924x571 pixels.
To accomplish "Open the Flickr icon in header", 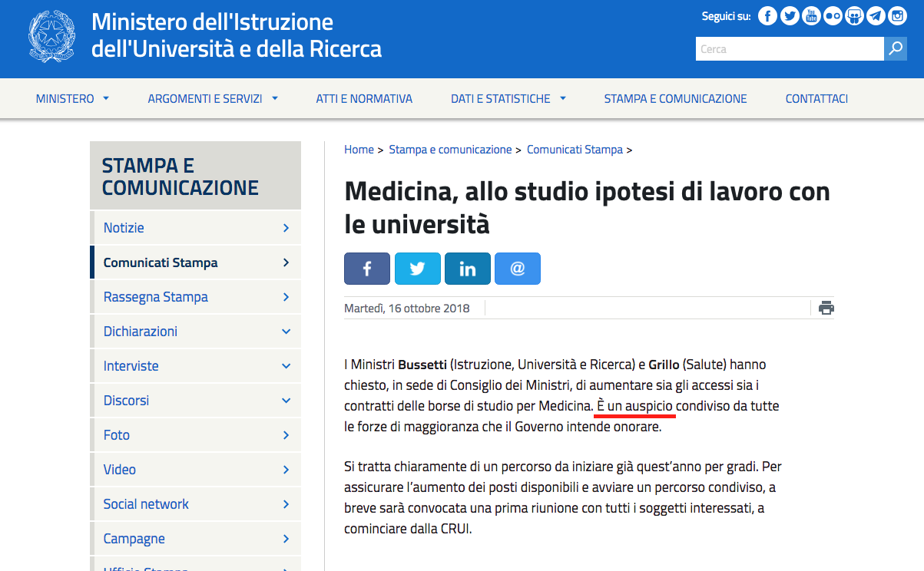I will (833, 16).
